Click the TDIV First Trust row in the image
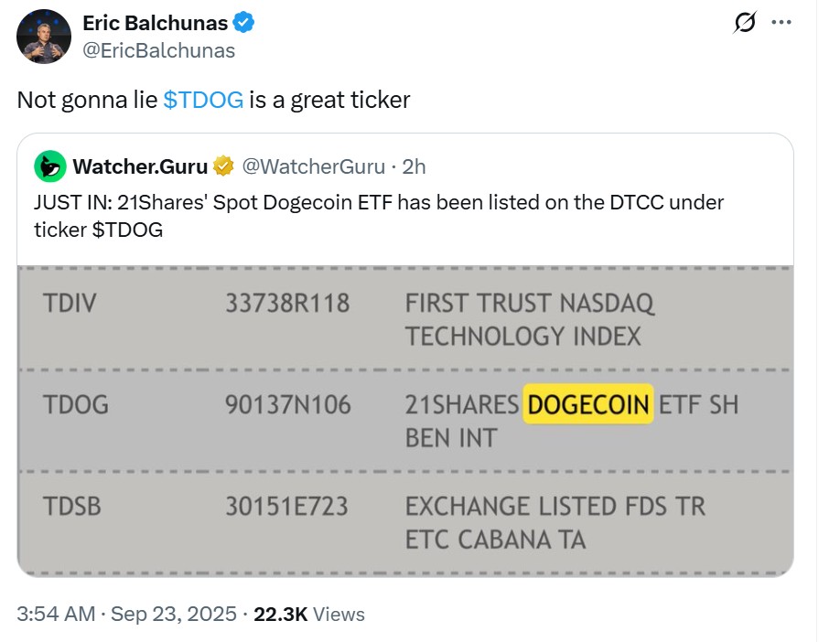This screenshot has width=840, height=642. tap(529, 319)
